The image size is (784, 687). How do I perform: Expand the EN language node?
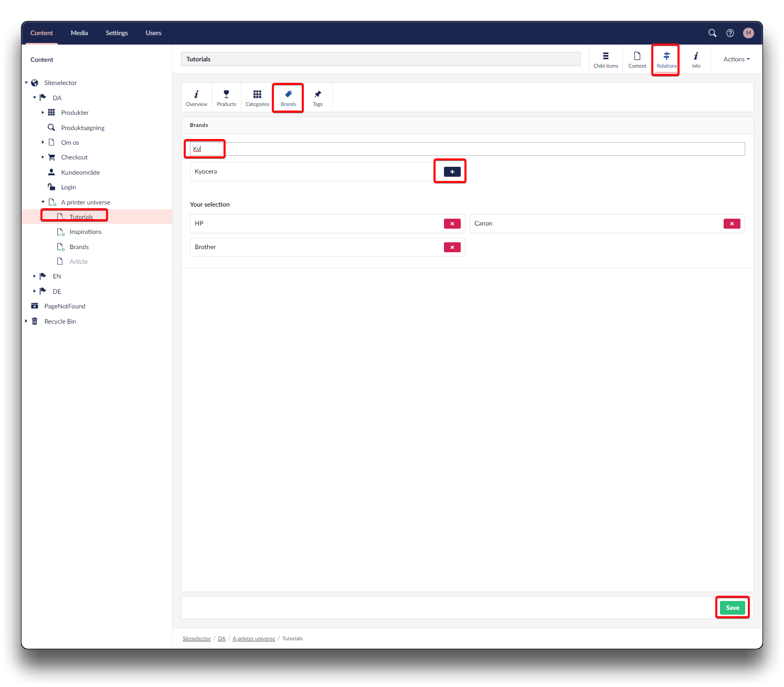coord(35,276)
